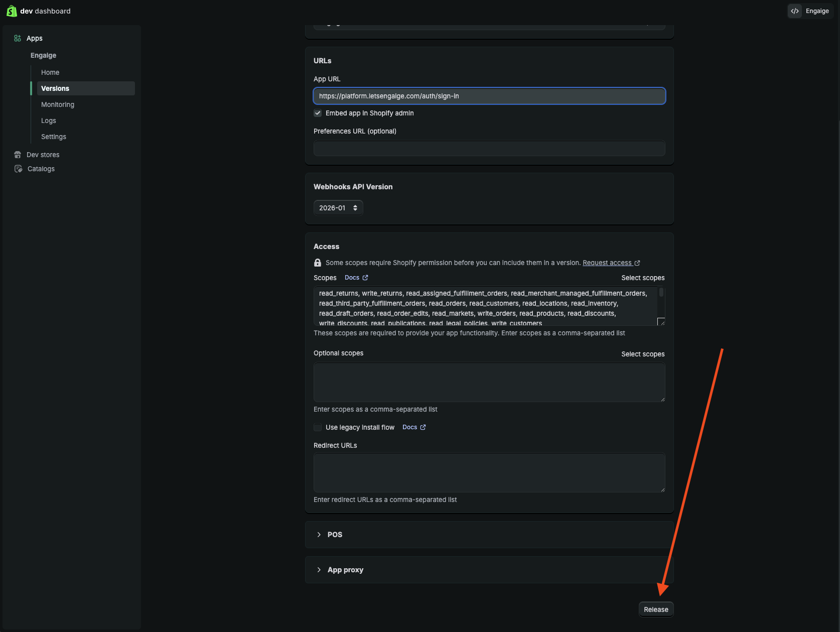Open the Webhooks API Version 2026-01 dropdown
Image resolution: width=840 pixels, height=632 pixels.
point(338,208)
